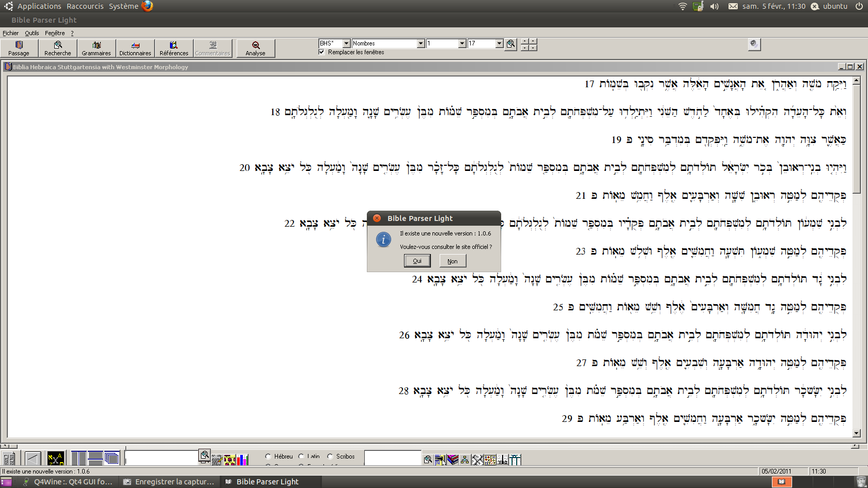Close the Bible Parser Light update dialog

coord(377,218)
